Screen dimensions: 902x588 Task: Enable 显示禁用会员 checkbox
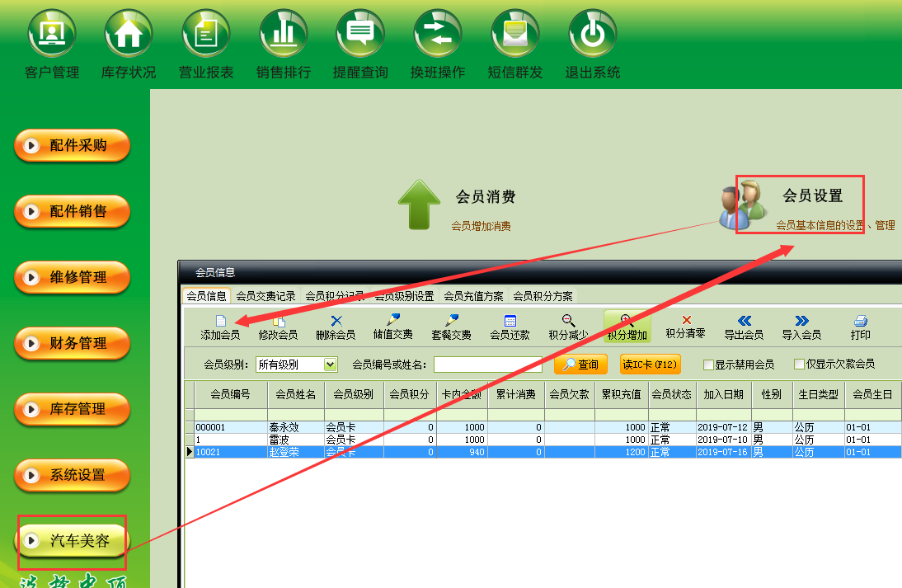[x=709, y=365]
